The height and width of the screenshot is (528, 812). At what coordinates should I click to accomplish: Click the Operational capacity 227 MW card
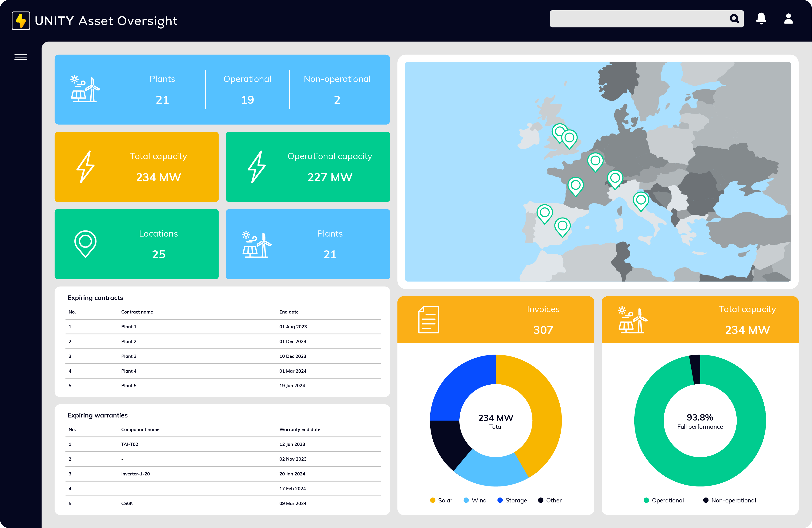307,167
